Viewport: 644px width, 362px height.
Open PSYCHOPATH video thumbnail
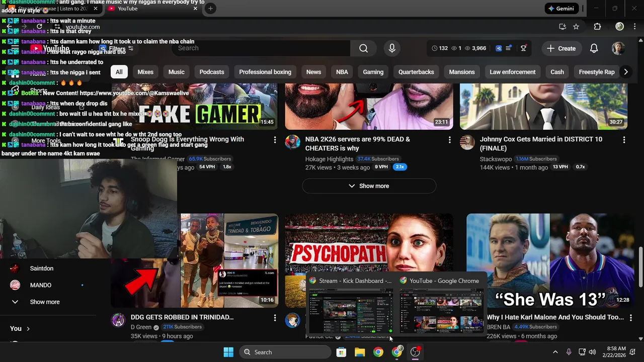(x=369, y=243)
